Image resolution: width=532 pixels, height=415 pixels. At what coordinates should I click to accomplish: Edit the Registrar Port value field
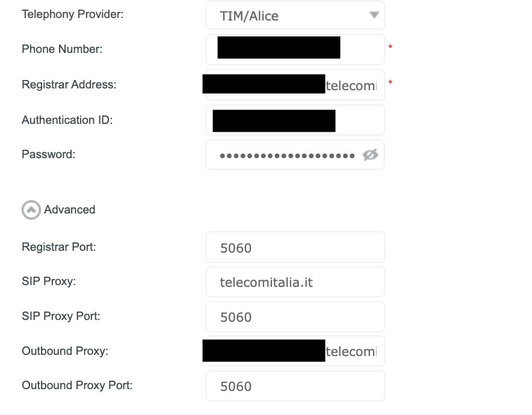[x=295, y=247]
